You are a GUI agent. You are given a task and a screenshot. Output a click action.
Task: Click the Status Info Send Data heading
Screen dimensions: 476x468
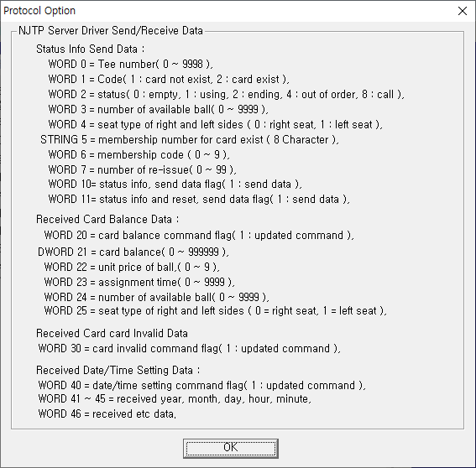(91, 49)
